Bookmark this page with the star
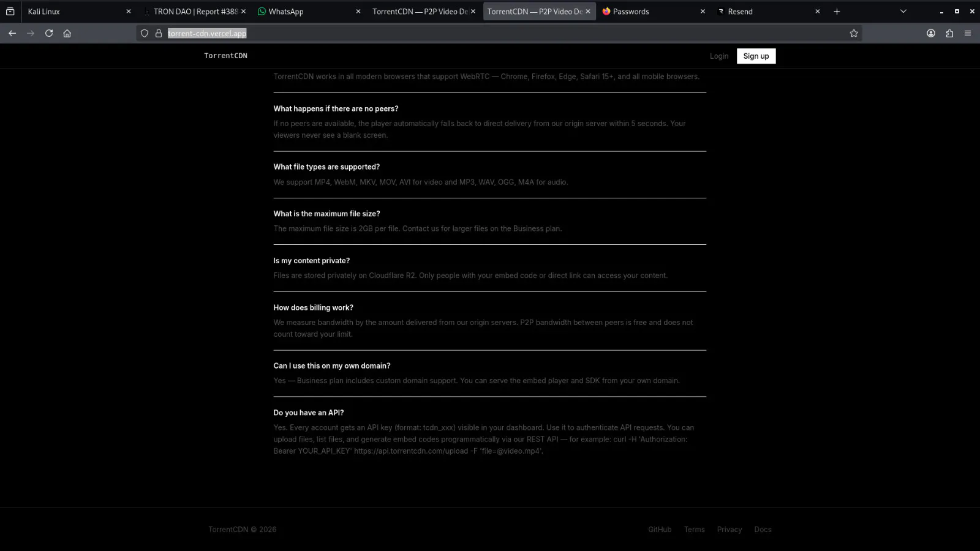Screen dimensions: 980x551 pos(854,33)
